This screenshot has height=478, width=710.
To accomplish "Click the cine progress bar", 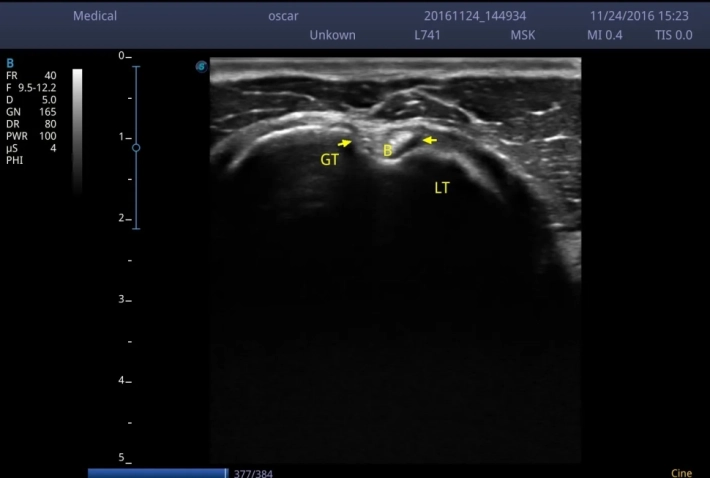I will [x=157, y=473].
